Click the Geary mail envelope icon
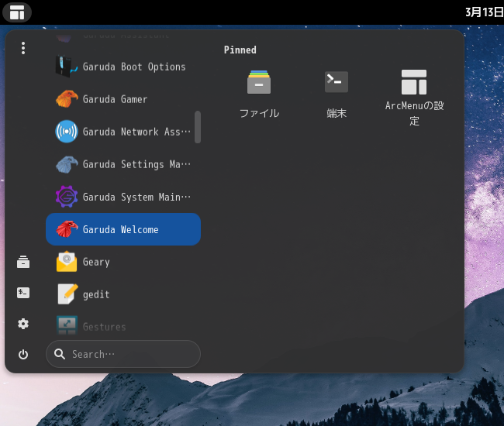504x426 pixels. click(67, 262)
